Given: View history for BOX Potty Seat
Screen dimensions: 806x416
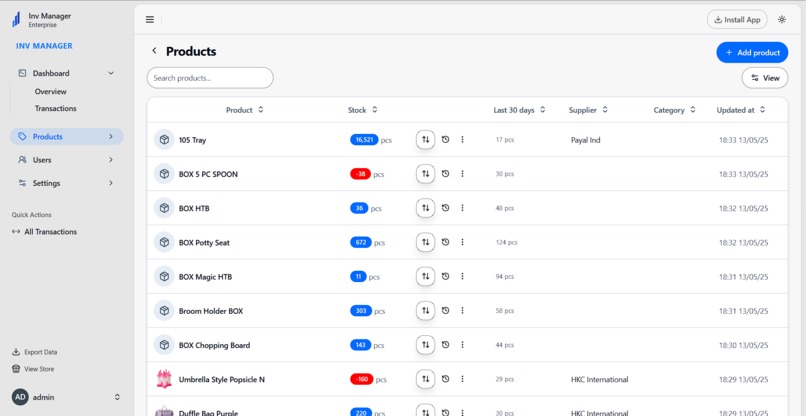Looking at the screenshot, I should click(446, 242).
